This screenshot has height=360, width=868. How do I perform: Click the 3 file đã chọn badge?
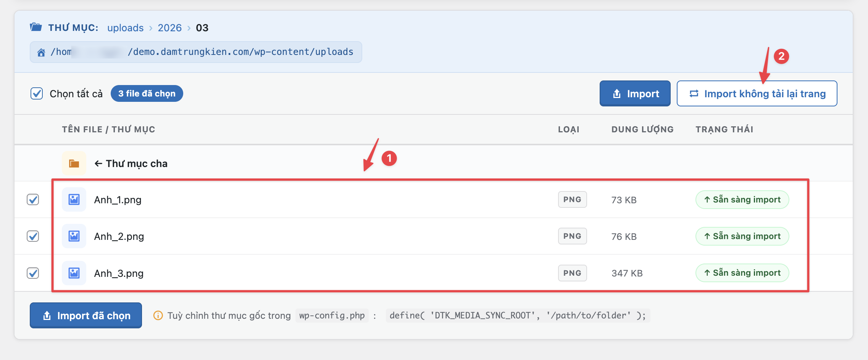tap(147, 93)
